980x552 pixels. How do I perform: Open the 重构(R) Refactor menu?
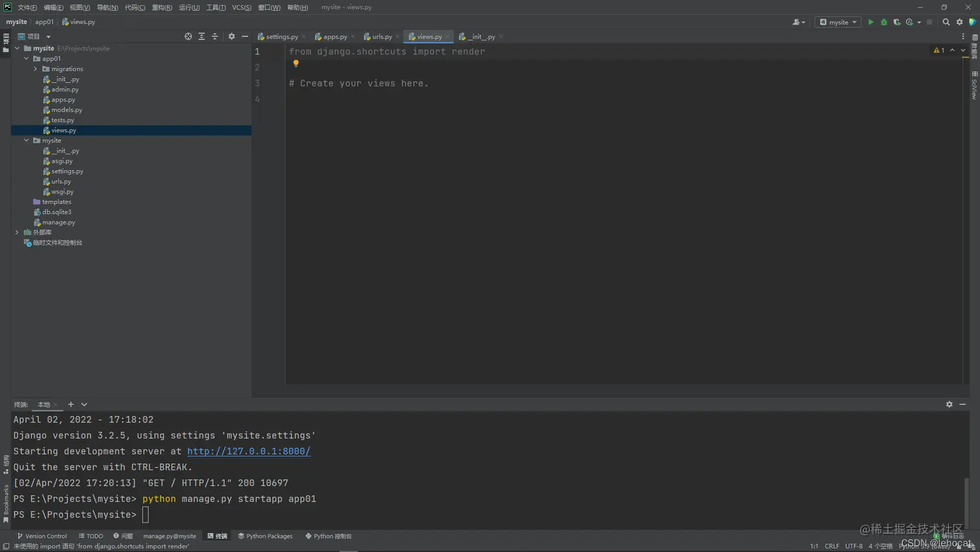pyautogui.click(x=162, y=8)
